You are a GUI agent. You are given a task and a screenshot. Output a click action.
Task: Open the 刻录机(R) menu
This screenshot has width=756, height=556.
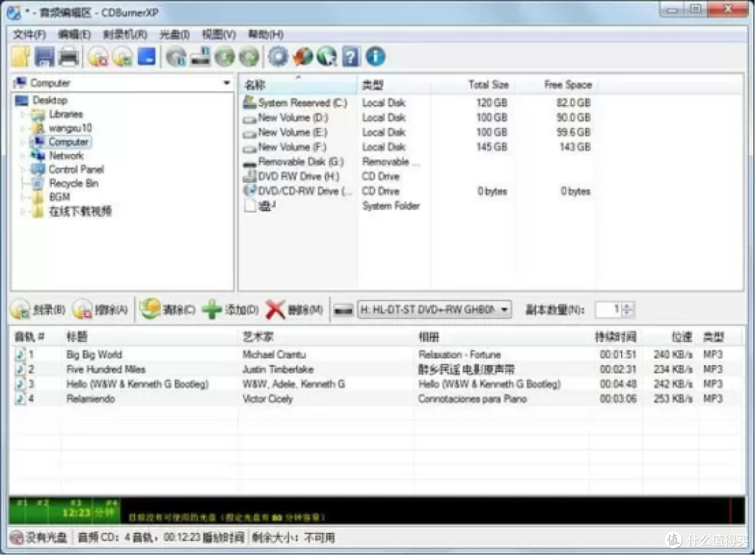click(x=125, y=35)
